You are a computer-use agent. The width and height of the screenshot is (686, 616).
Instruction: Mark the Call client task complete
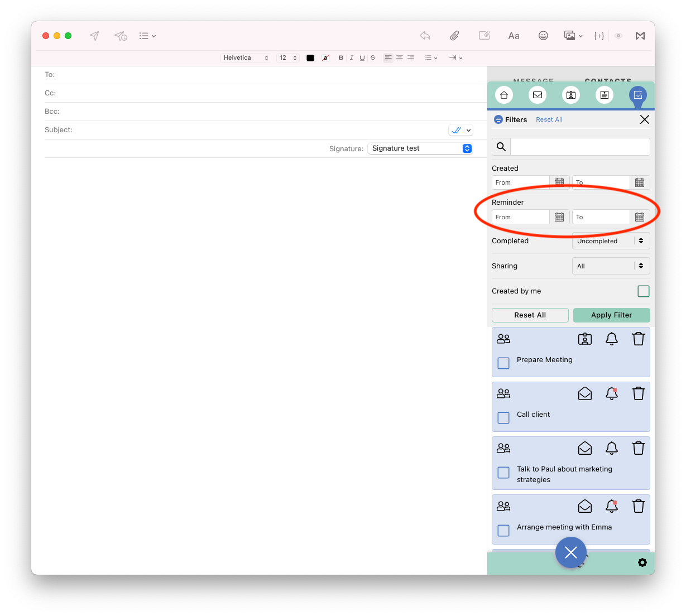(x=503, y=418)
